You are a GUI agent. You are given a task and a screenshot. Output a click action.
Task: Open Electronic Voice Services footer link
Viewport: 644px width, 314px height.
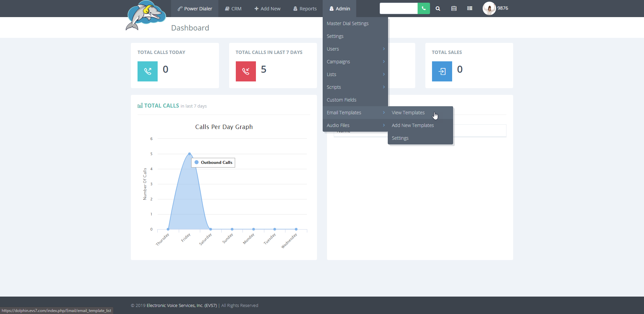(x=182, y=305)
